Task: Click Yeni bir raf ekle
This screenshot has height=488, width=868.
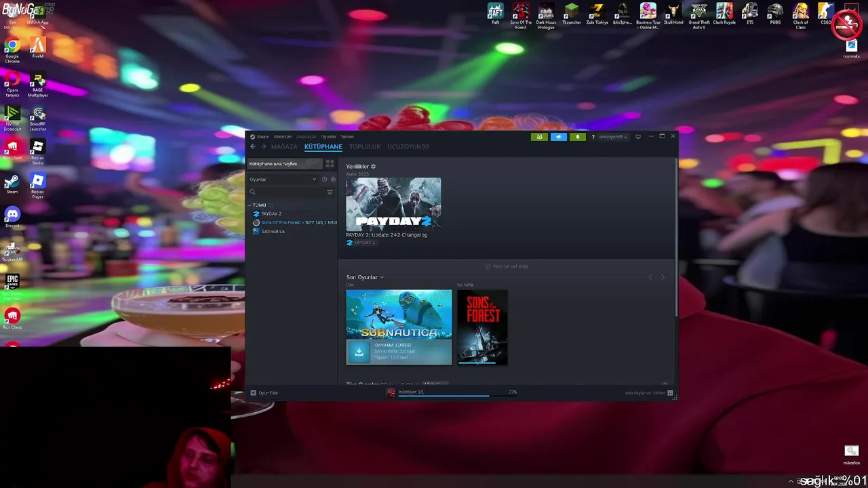Action: point(507,266)
